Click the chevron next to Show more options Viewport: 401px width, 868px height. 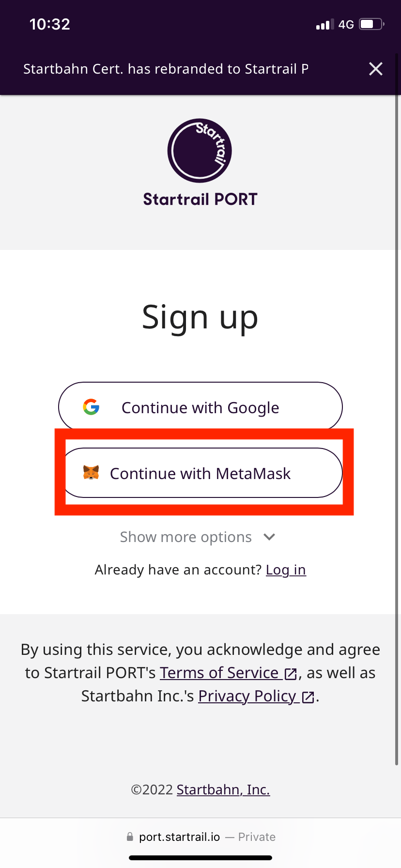(269, 537)
